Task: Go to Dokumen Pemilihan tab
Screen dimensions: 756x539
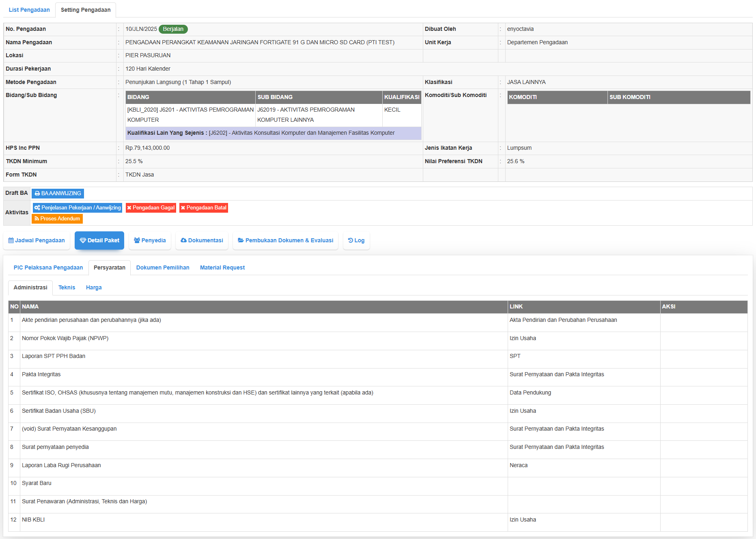Action: point(163,268)
